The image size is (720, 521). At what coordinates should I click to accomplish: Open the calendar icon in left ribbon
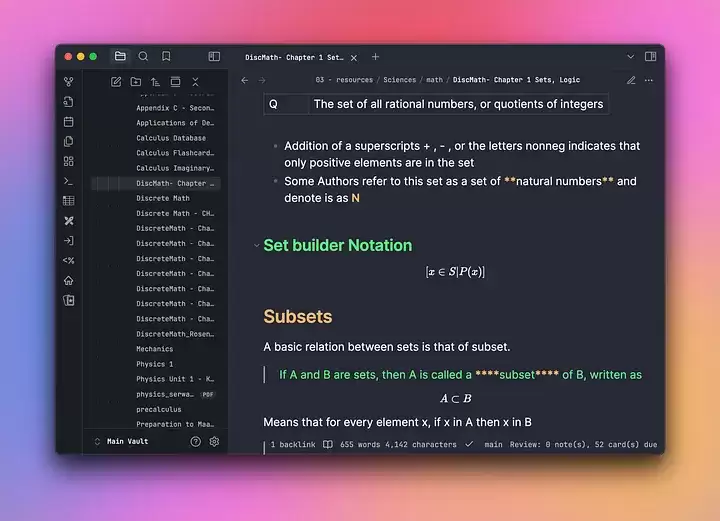[68, 121]
